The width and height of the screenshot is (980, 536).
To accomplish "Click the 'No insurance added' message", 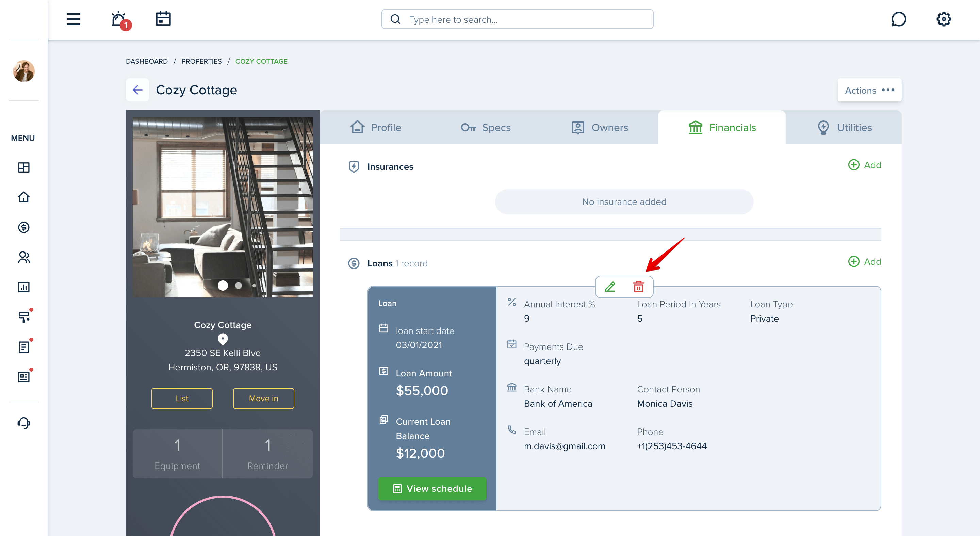I will click(x=624, y=202).
